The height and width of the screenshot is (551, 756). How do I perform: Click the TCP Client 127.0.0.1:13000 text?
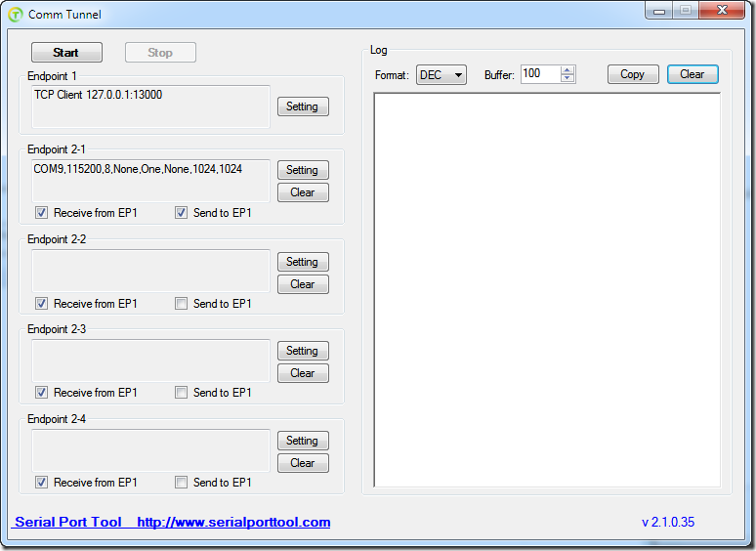click(x=98, y=95)
